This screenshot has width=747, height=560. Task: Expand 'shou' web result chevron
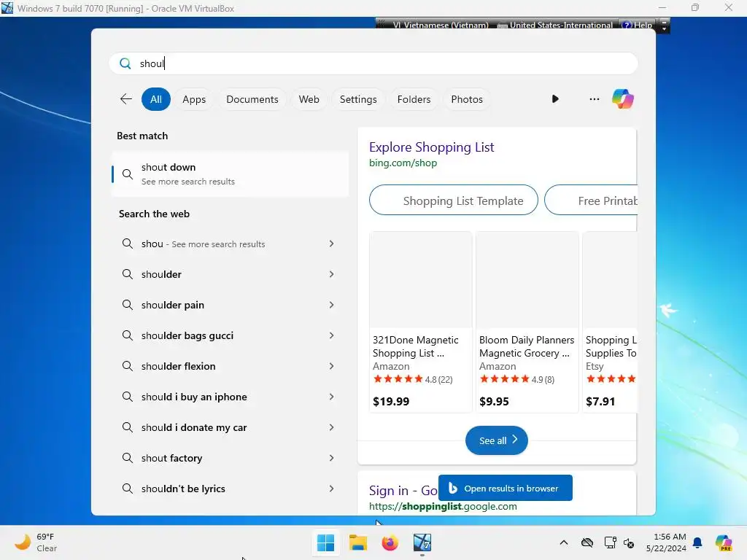pos(332,244)
